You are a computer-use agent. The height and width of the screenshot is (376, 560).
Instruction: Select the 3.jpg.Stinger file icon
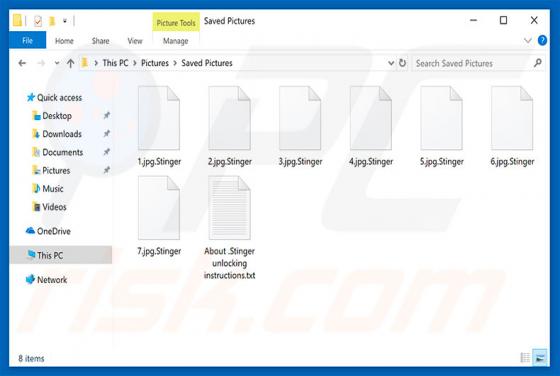[300, 118]
